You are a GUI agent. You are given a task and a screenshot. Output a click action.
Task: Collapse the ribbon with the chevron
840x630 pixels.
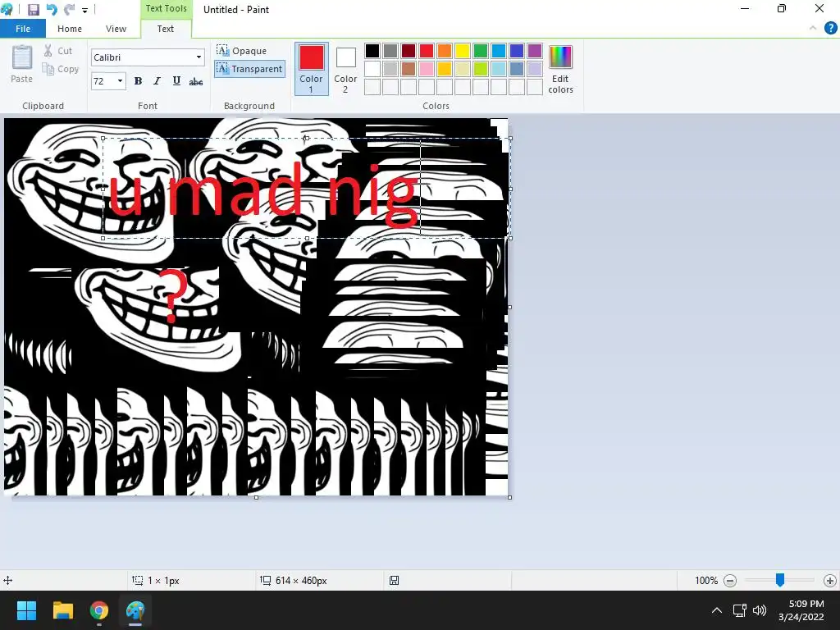(x=813, y=28)
